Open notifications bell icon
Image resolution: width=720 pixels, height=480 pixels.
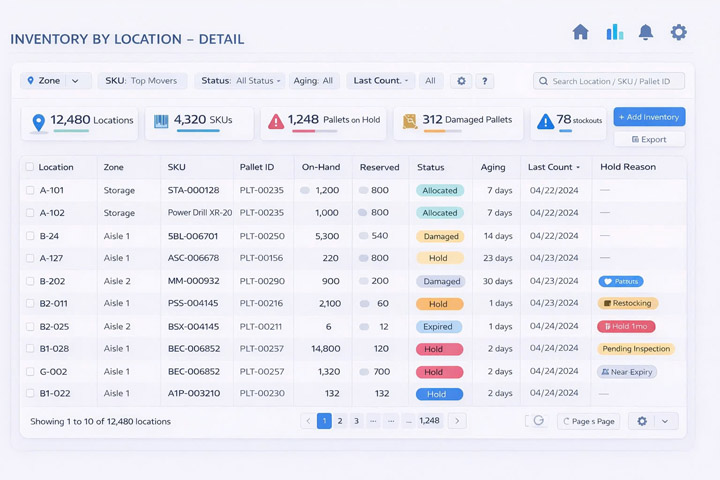pos(646,32)
